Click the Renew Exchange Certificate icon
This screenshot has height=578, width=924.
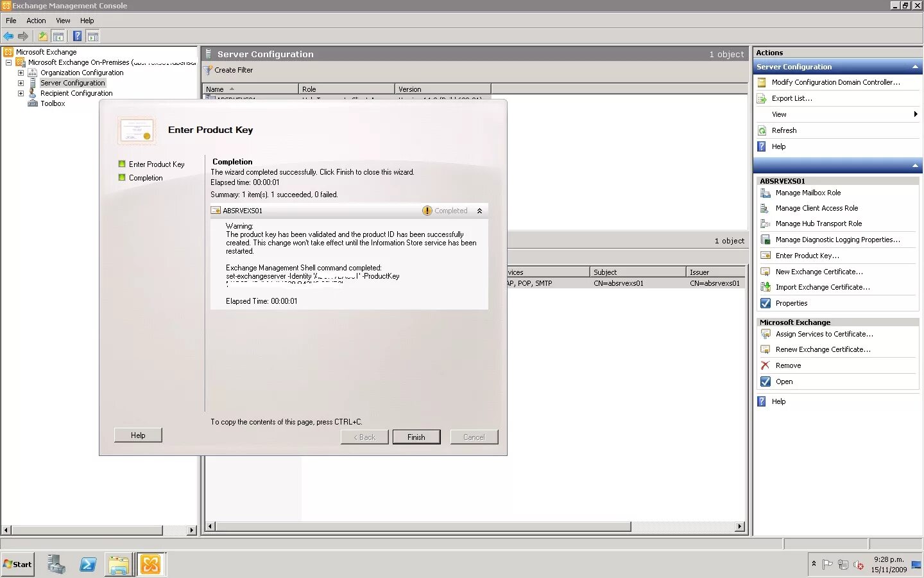(x=765, y=349)
